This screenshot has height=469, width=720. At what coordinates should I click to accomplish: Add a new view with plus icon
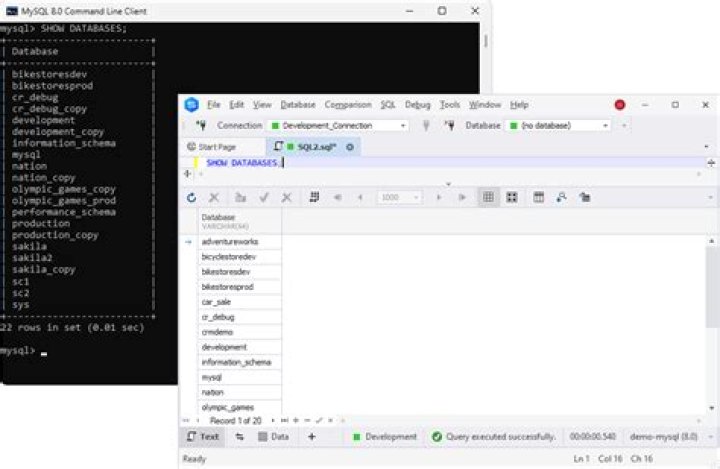(x=312, y=437)
